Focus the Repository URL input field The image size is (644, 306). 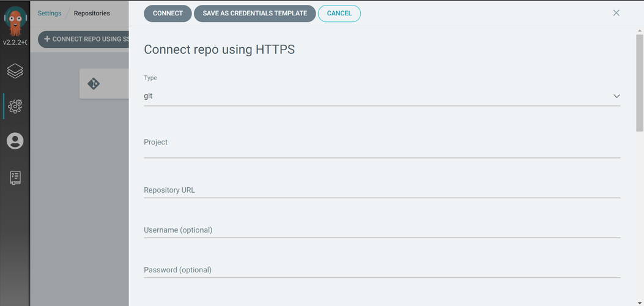382,190
